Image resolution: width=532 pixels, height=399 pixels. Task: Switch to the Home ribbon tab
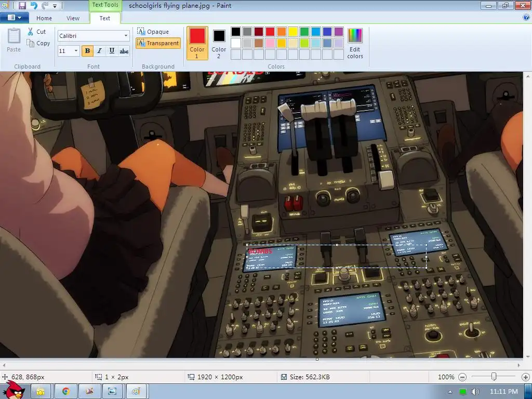tap(44, 18)
